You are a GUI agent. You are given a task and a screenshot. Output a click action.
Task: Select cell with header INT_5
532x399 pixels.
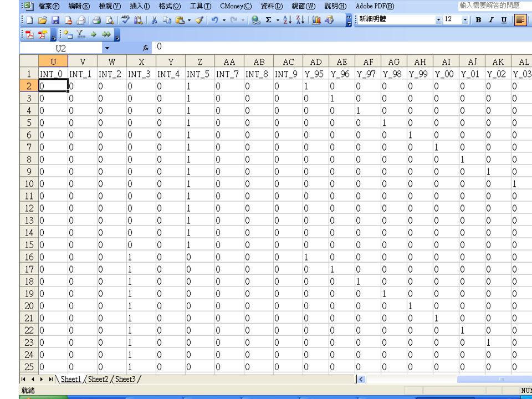pos(200,74)
